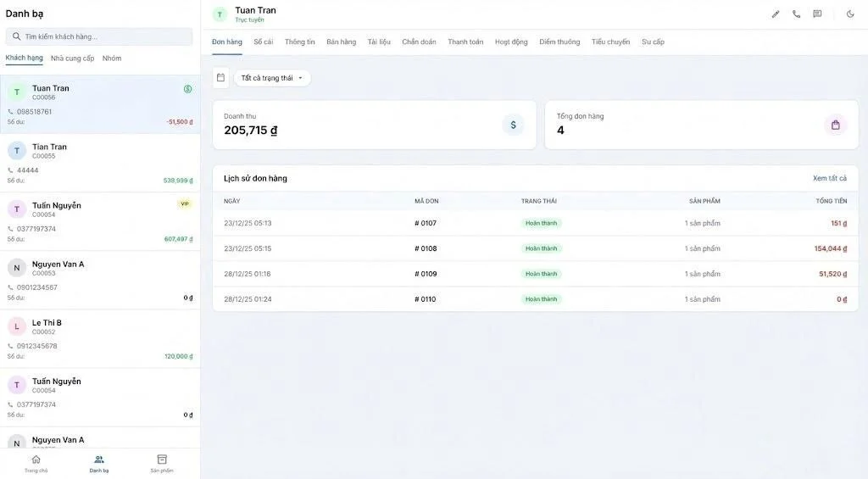
Task: Click the shopping bag icon on Tổng đơn hàng
Action: pyautogui.click(x=835, y=125)
